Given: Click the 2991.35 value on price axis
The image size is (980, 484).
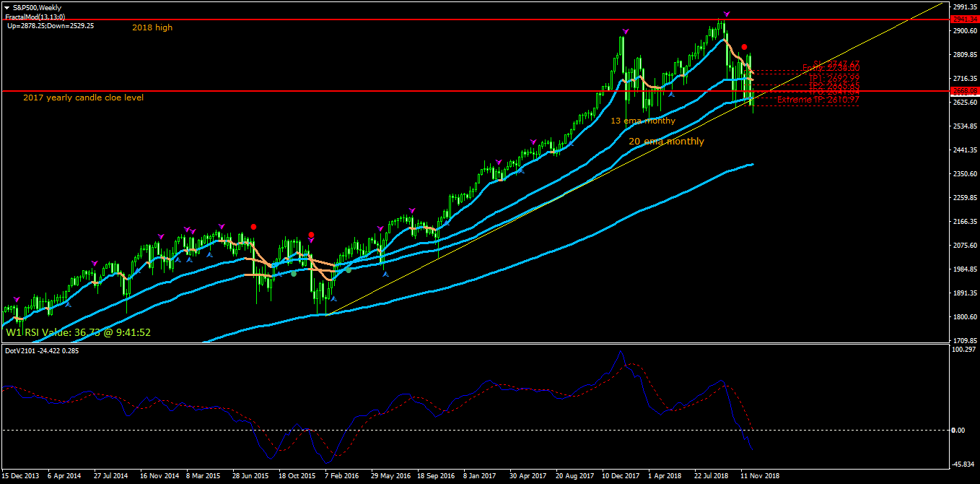Looking at the screenshot, I should [x=966, y=7].
